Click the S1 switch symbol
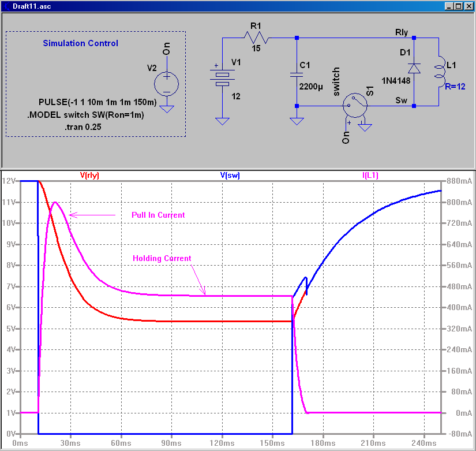The width and height of the screenshot is (476, 451). pyautogui.click(x=355, y=105)
